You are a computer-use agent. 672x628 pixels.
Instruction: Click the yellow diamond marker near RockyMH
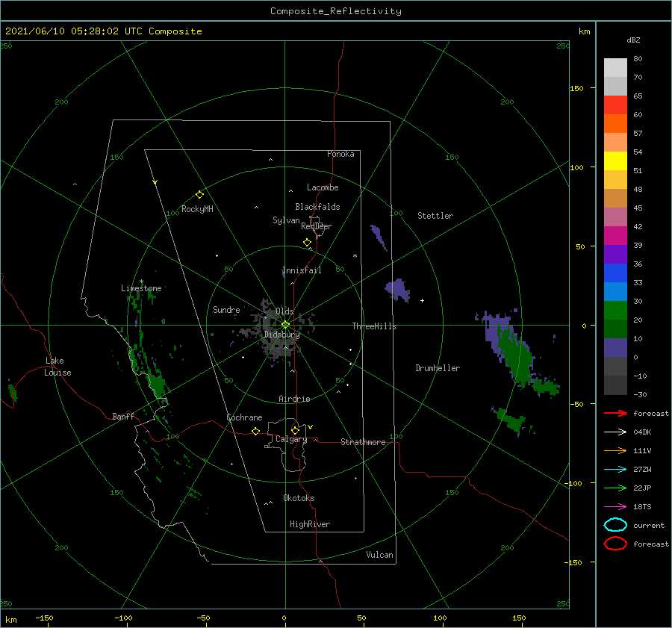click(x=199, y=195)
